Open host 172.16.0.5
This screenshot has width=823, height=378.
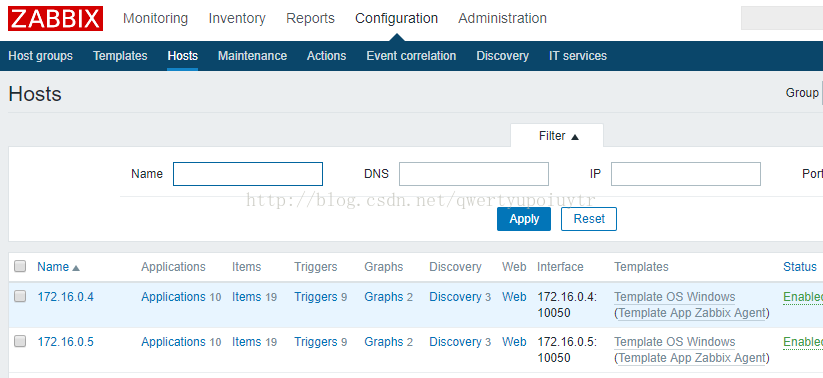(66, 342)
